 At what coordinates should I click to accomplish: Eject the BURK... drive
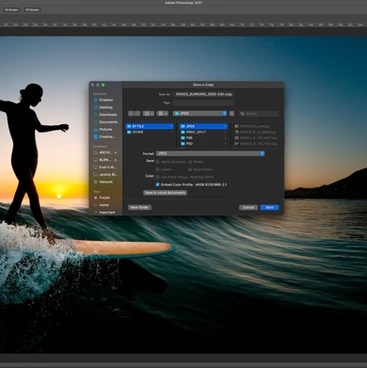point(116,160)
